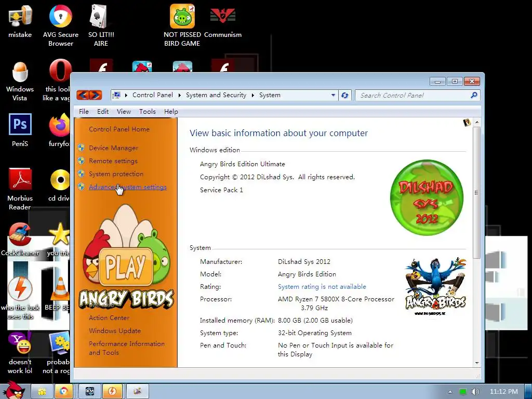This screenshot has width=532, height=399.
Task: Launch the CockCleaner desktop icon
Action: [20, 239]
